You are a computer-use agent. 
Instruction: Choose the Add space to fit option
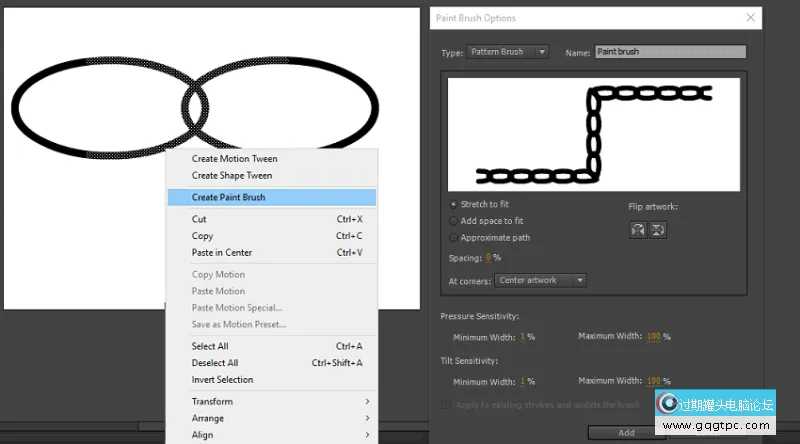click(x=454, y=221)
